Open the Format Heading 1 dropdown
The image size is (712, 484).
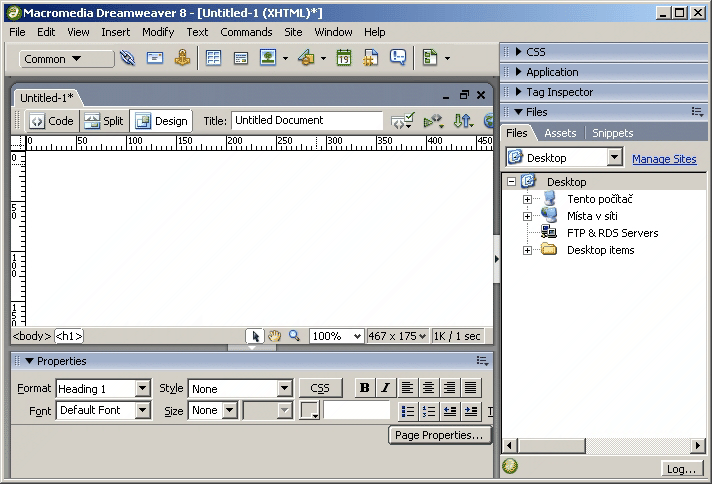(143, 389)
